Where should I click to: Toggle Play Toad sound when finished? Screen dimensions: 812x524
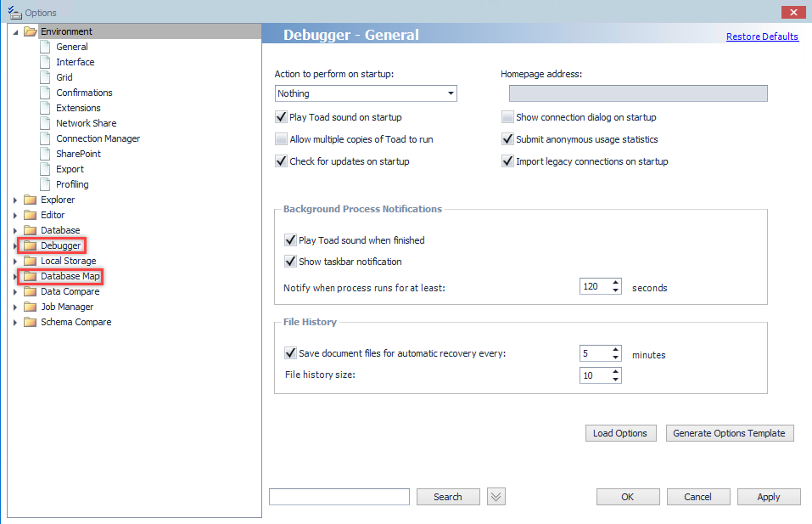290,240
